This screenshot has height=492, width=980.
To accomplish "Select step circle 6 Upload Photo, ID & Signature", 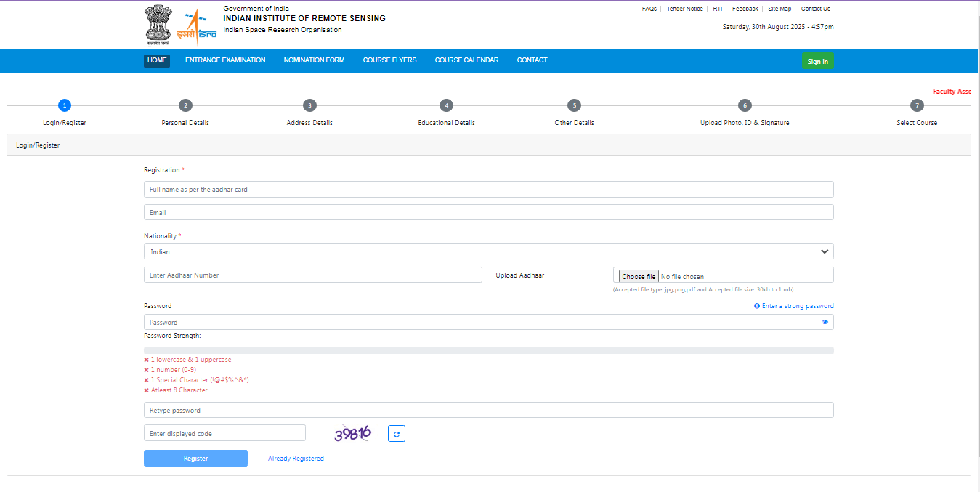I will [x=745, y=105].
